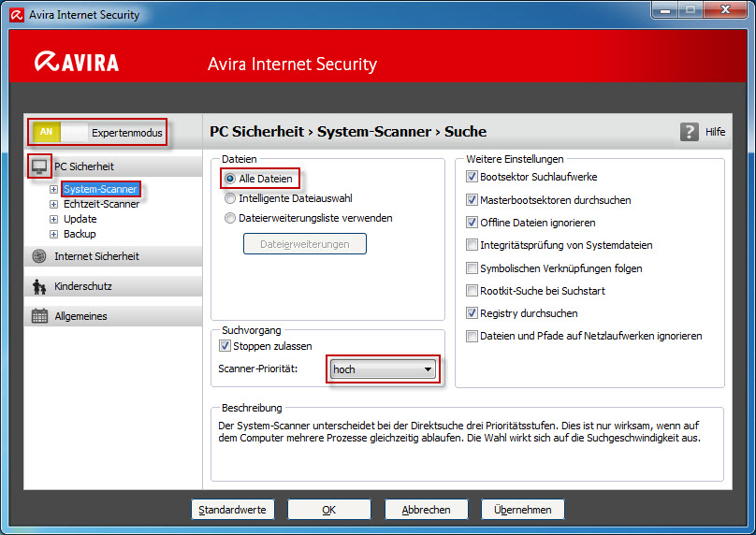The width and height of the screenshot is (756, 535).
Task: Enable Dateien und Pfade auf Netzlaufwerken ignorieren
Action: [x=472, y=336]
